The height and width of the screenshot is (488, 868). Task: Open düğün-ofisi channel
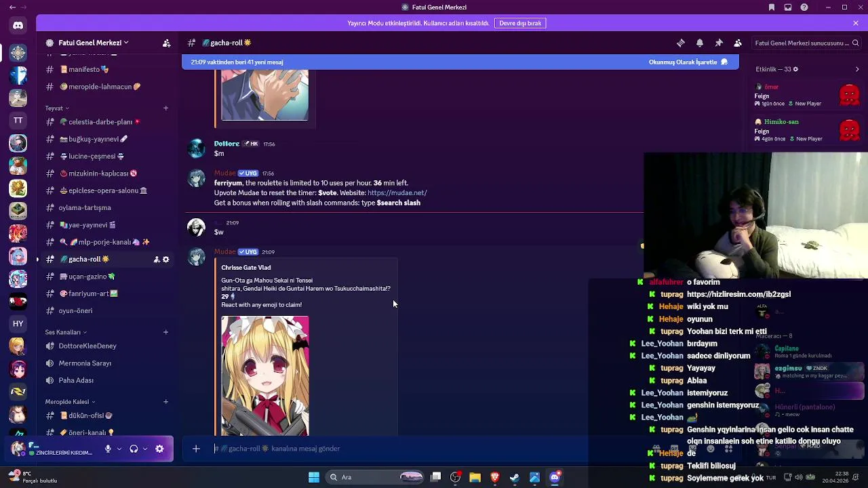click(x=107, y=415)
